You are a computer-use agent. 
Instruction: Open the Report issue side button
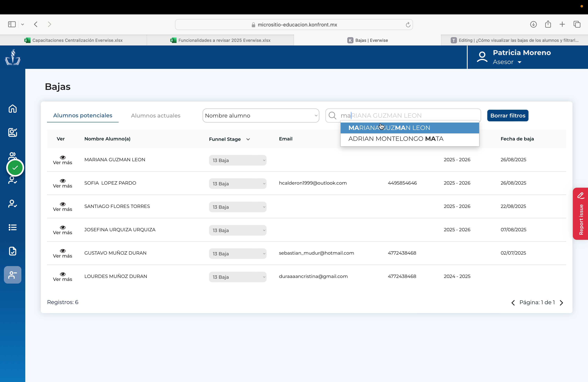[x=580, y=214]
